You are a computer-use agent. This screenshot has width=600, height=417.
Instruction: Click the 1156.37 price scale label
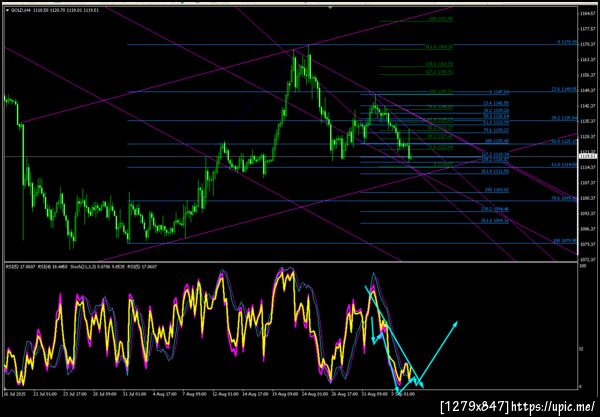coord(586,75)
